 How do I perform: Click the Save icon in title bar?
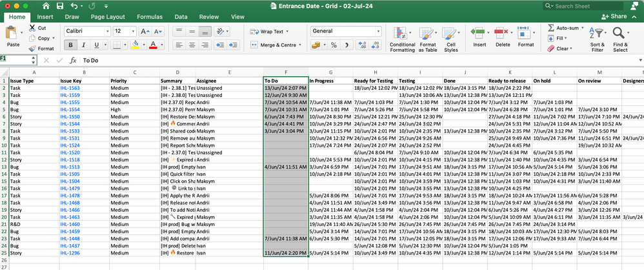click(60, 6)
